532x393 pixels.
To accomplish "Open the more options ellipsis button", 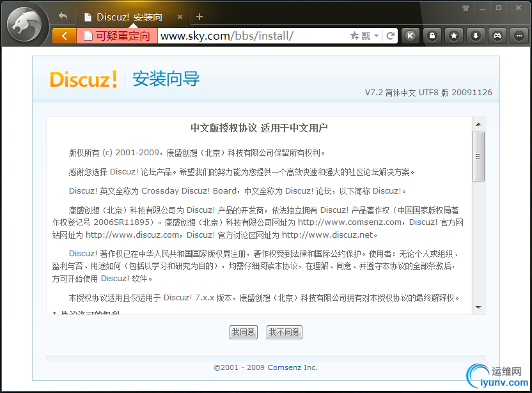I will click(519, 36).
